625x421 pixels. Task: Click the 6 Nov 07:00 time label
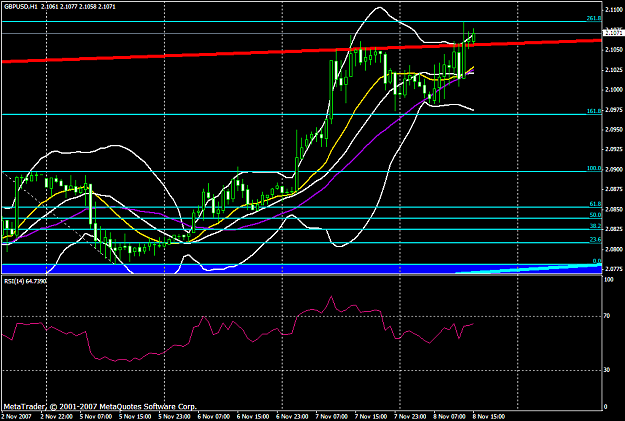click(214, 417)
